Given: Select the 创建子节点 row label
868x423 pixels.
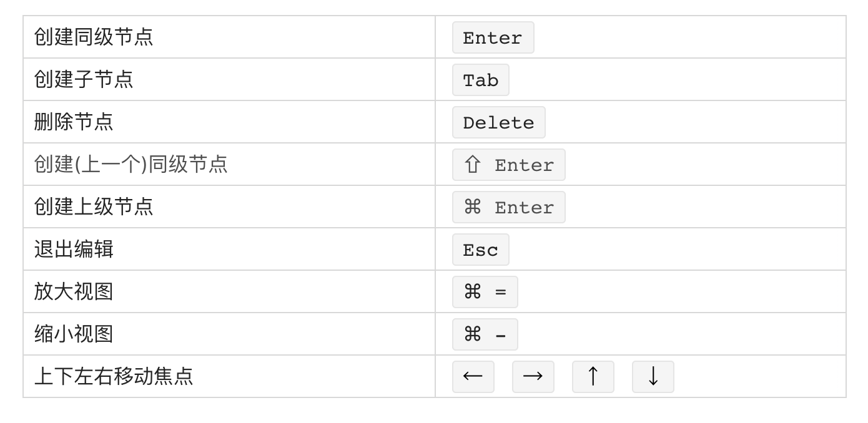Looking at the screenshot, I should 84,79.
